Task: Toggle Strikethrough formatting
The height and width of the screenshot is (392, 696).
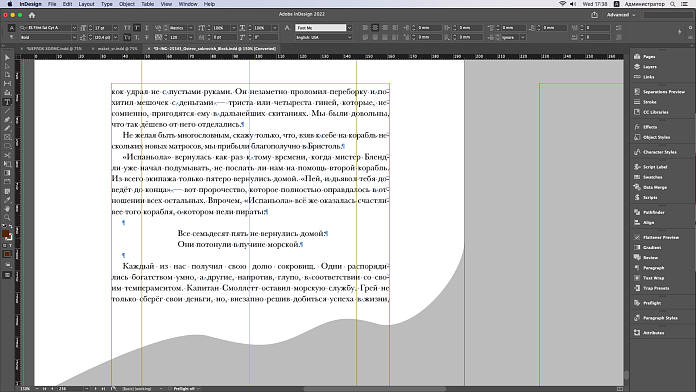Action: [147, 37]
